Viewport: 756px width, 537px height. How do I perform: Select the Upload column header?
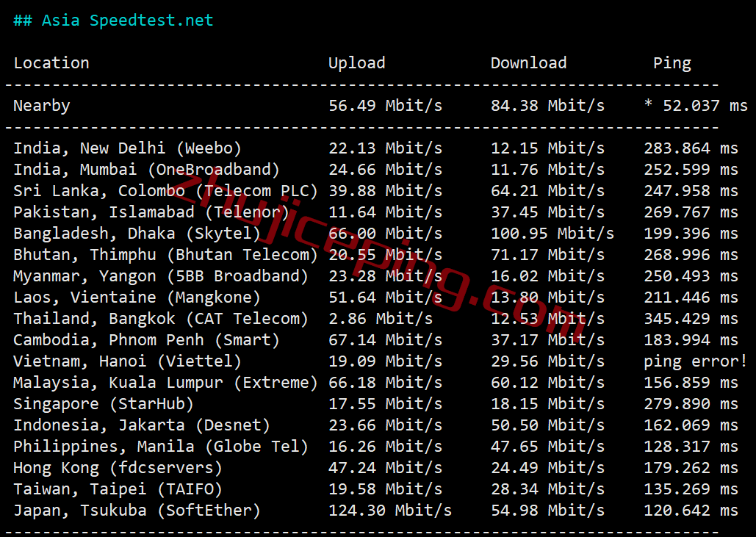pyautogui.click(x=357, y=63)
